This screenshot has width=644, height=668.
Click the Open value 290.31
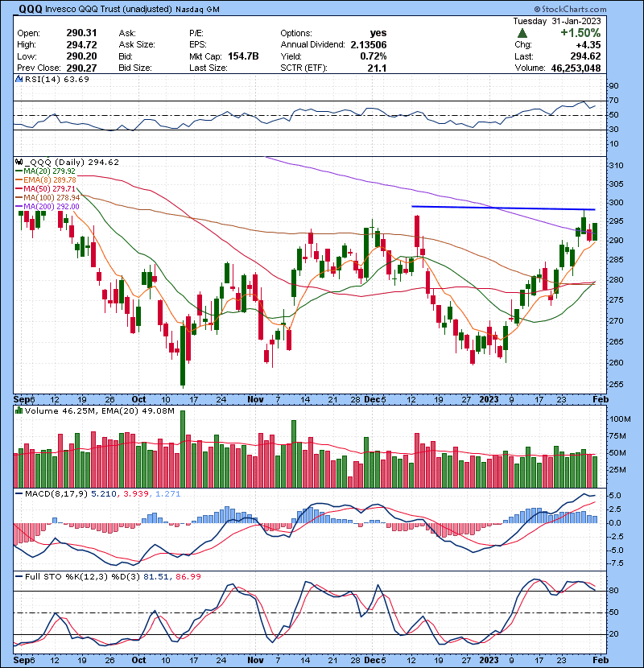[x=81, y=33]
